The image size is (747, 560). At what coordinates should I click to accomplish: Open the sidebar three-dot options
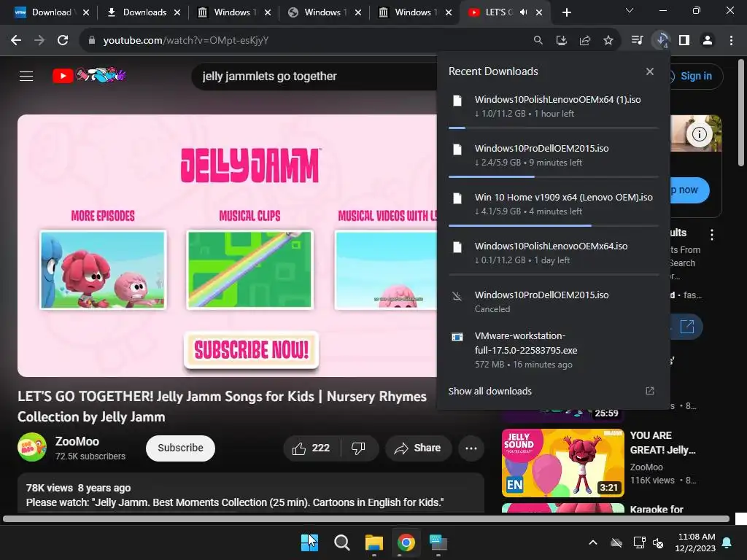click(x=712, y=234)
